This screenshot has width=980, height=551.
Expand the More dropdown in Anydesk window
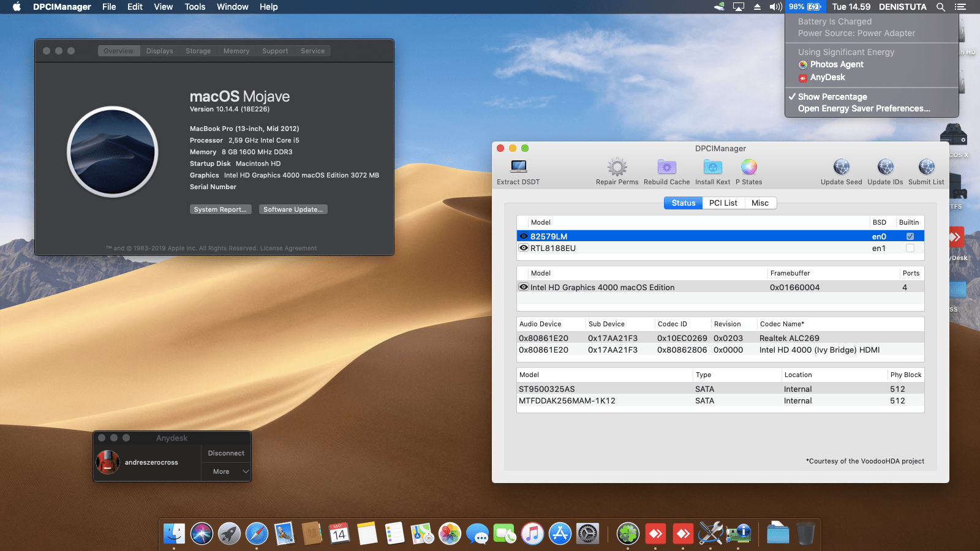pos(227,471)
